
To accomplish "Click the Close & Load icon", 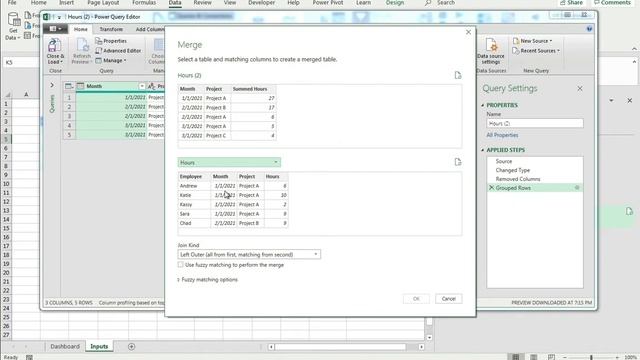I will 55,46.
